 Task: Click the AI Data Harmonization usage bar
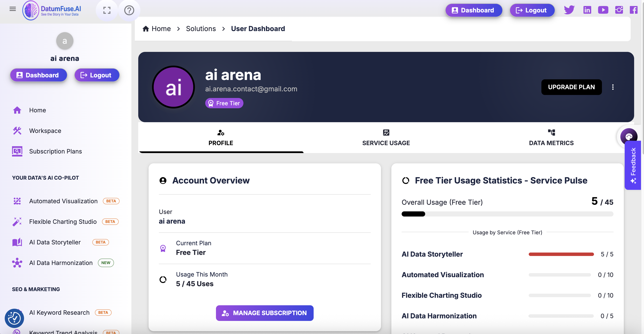click(x=561, y=316)
